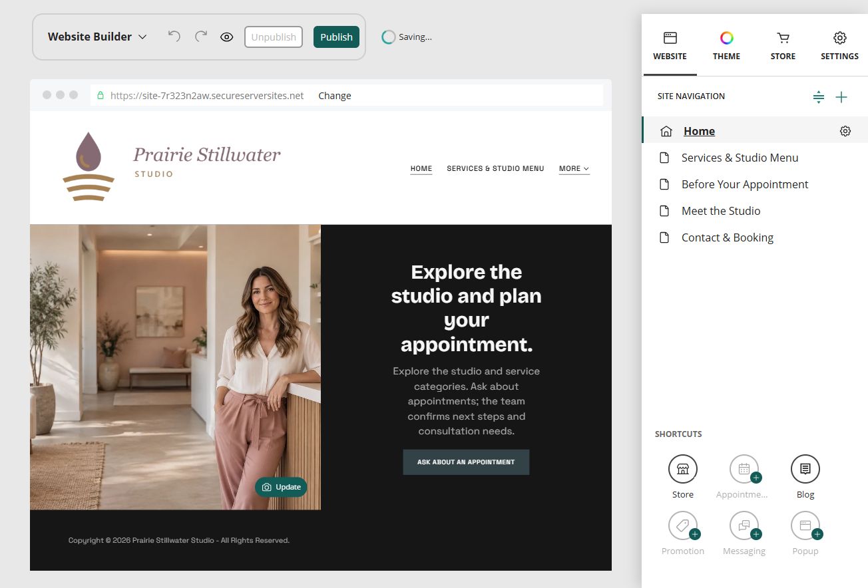Click the Publish button
Image resolution: width=868 pixels, height=588 pixels.
(x=336, y=37)
